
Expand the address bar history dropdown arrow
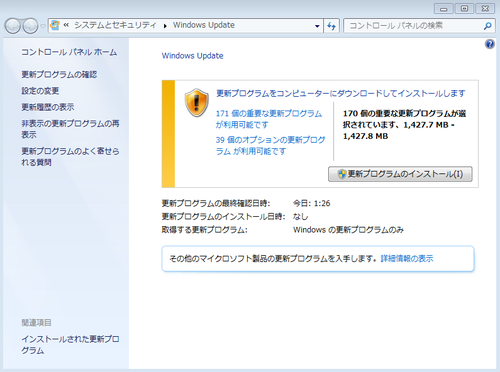click(317, 26)
